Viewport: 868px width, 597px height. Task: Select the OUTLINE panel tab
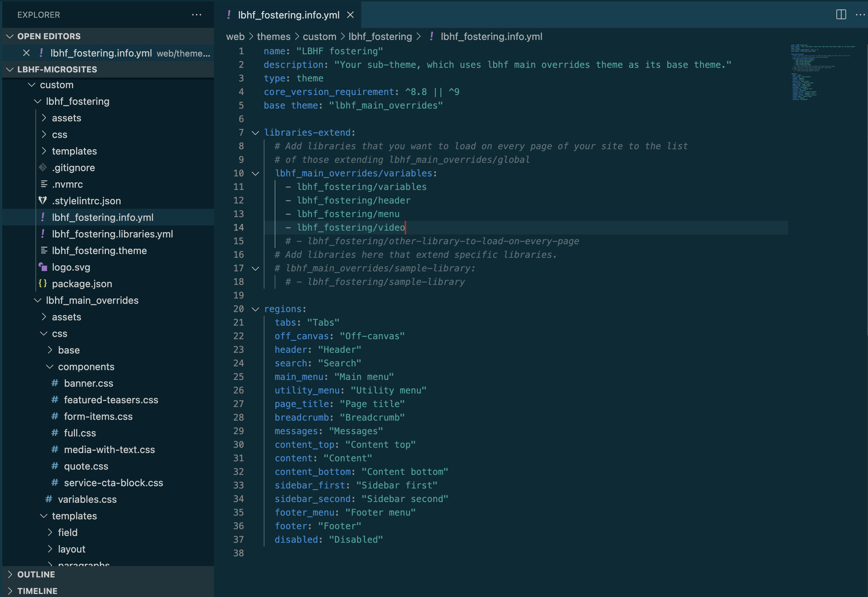(36, 574)
